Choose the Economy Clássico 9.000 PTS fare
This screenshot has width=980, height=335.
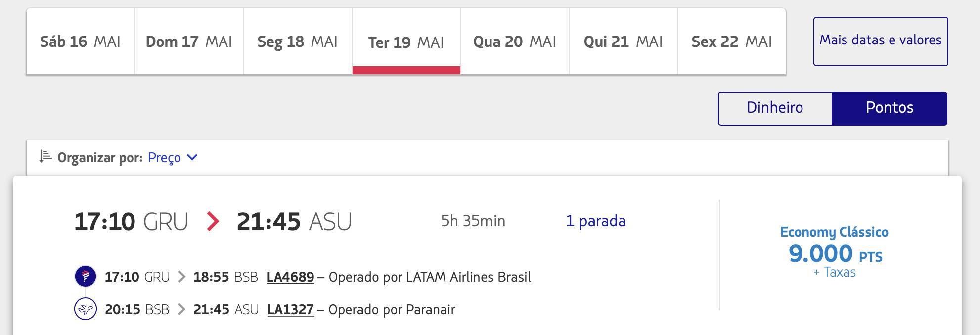pos(835,252)
